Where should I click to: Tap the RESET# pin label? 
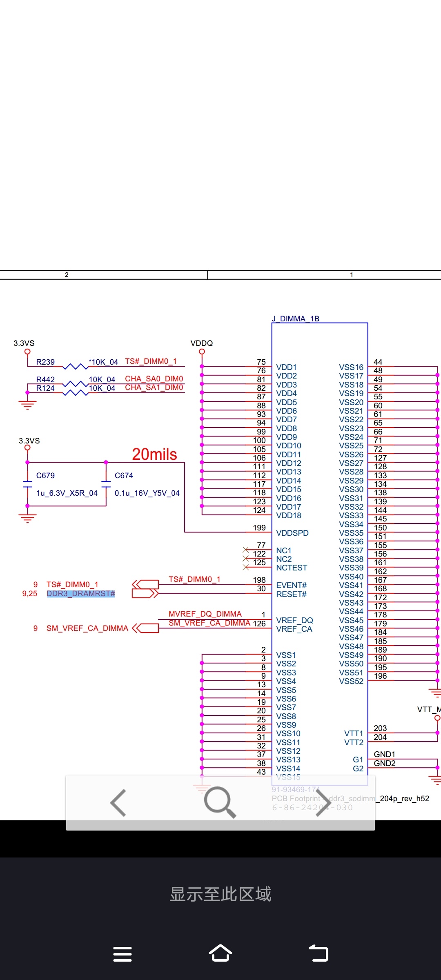point(291,594)
